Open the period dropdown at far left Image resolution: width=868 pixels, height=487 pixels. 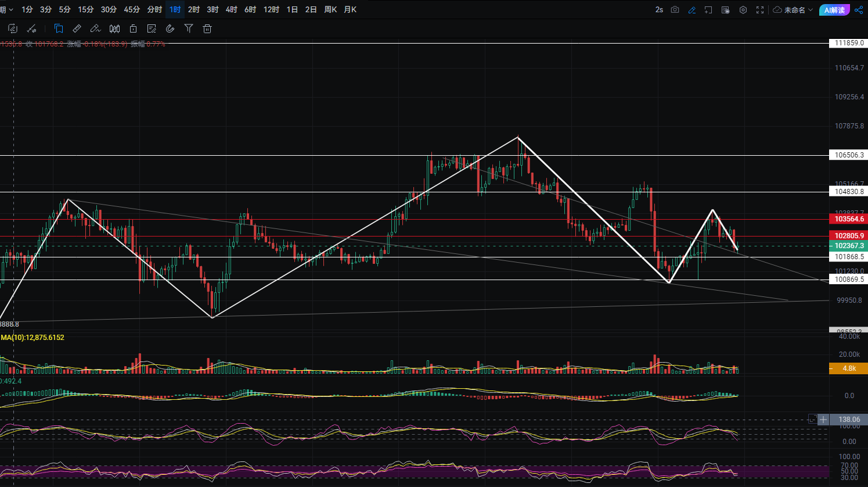[6, 10]
